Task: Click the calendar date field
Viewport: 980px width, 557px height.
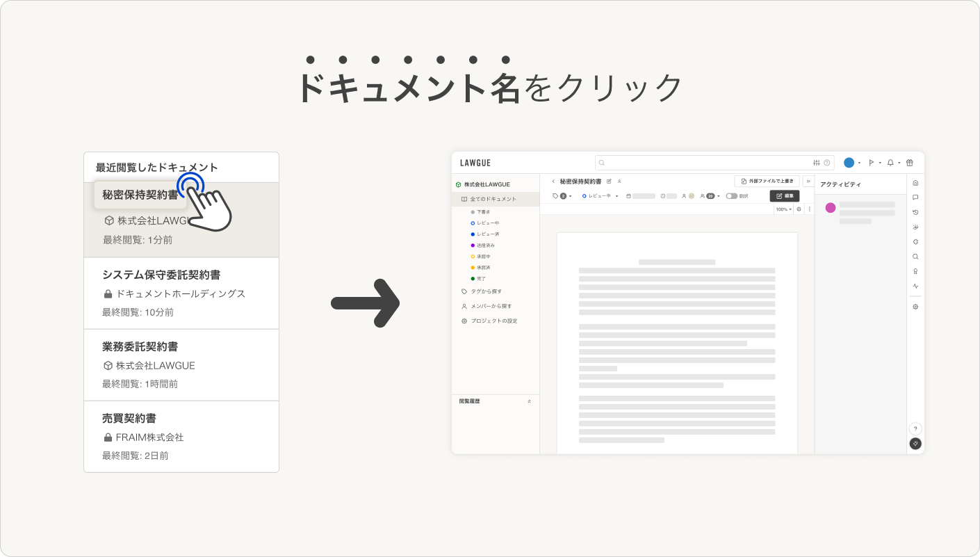Action: click(x=640, y=196)
